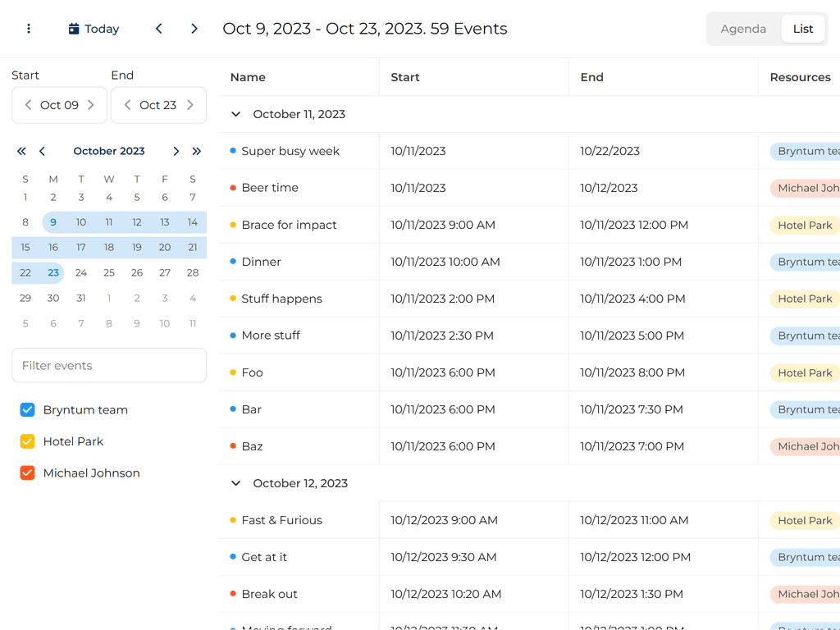Viewport: 840px width, 630px height.
Task: Toggle the Michael Johnson checkbox off
Action: pos(27,472)
